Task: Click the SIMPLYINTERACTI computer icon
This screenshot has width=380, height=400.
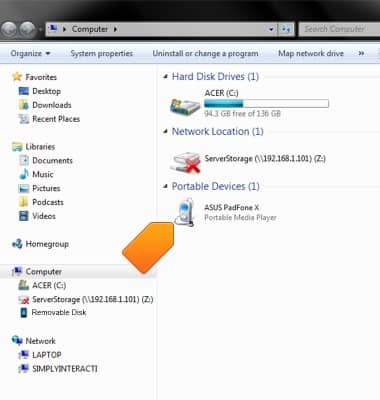Action: click(24, 369)
